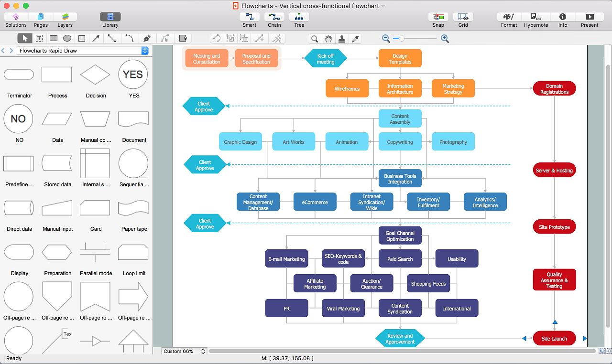Pick up styles with the Eyedropper tool
Viewport: 612px width, 364px height.
[355, 38]
